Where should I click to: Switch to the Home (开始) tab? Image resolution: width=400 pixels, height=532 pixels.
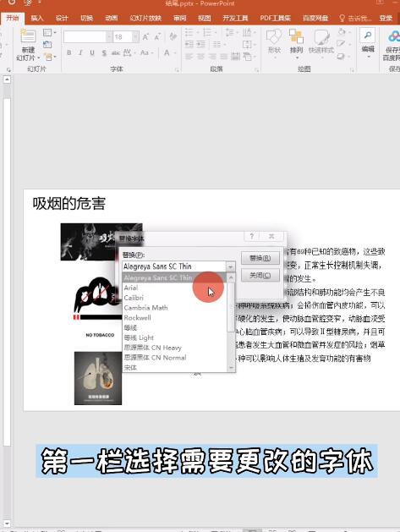[13, 18]
